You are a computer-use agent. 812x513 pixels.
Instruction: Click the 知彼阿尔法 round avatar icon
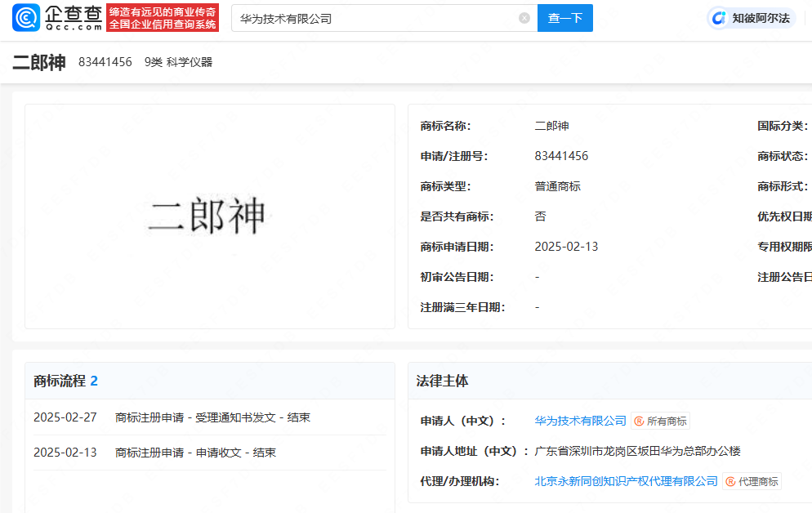coord(718,18)
